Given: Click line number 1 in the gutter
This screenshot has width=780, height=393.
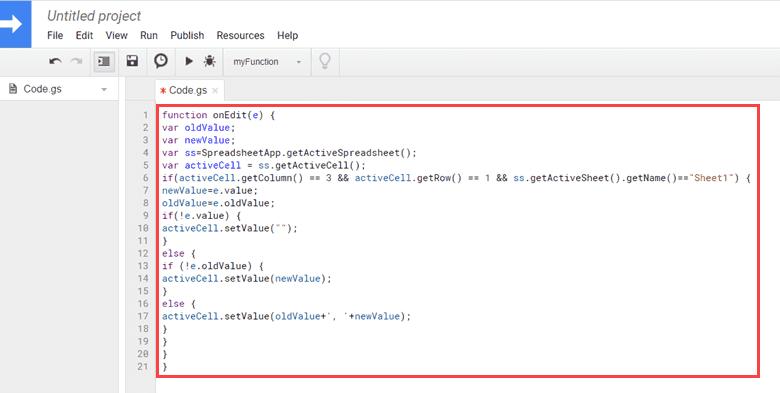Looking at the screenshot, I should [145, 115].
